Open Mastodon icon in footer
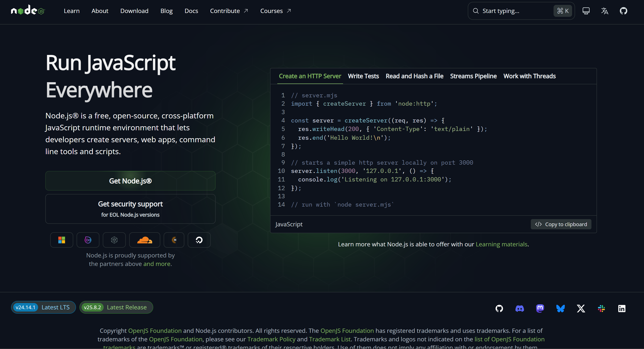The width and height of the screenshot is (644, 349). 540,309
